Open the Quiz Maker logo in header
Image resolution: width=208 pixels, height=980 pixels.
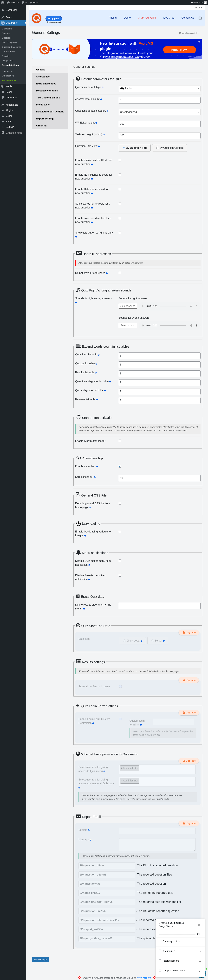pos(36,18)
